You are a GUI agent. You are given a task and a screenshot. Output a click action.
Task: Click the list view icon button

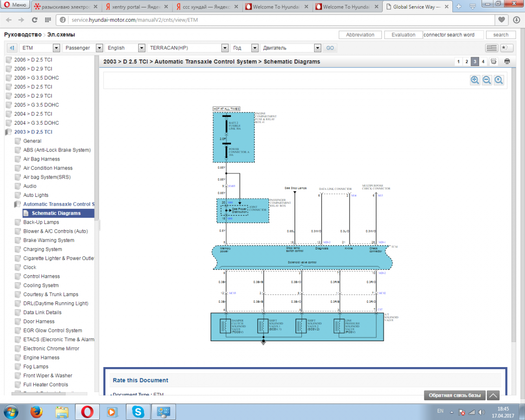(492, 48)
